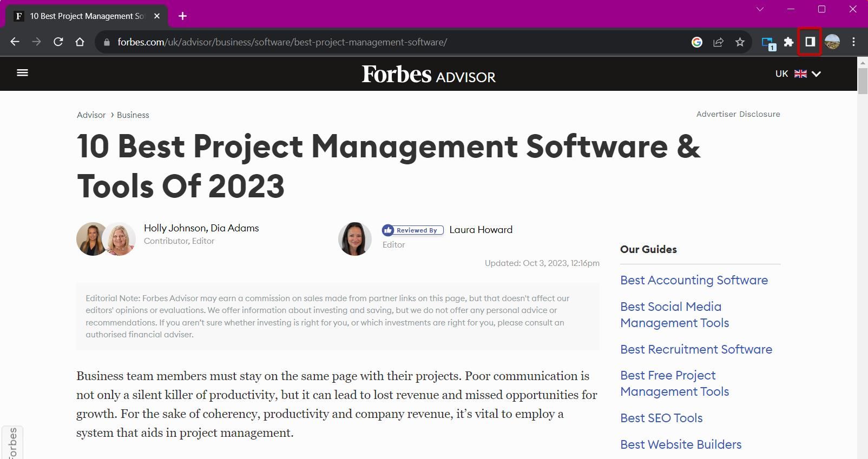Open the tab search chevron
The height and width of the screenshot is (459, 868).
tap(760, 9)
